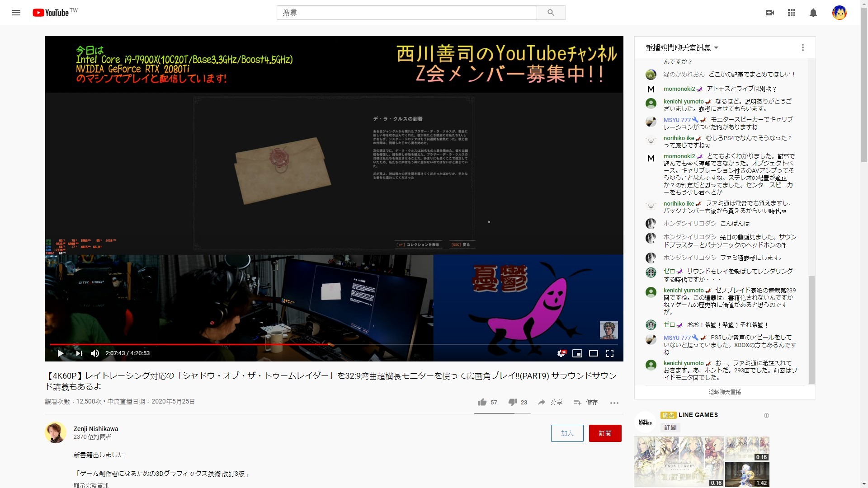Open more actions ellipsis below video
The width and height of the screenshot is (868, 488).
point(614,403)
